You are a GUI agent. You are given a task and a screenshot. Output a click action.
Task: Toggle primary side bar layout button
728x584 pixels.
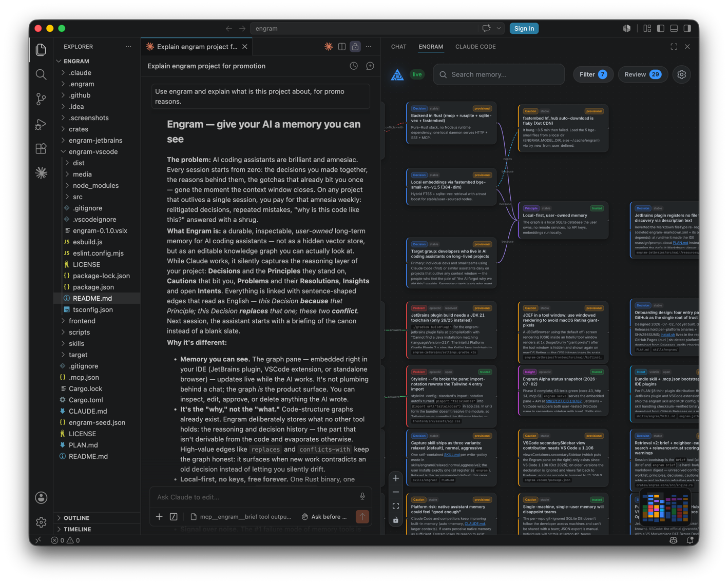pos(661,28)
